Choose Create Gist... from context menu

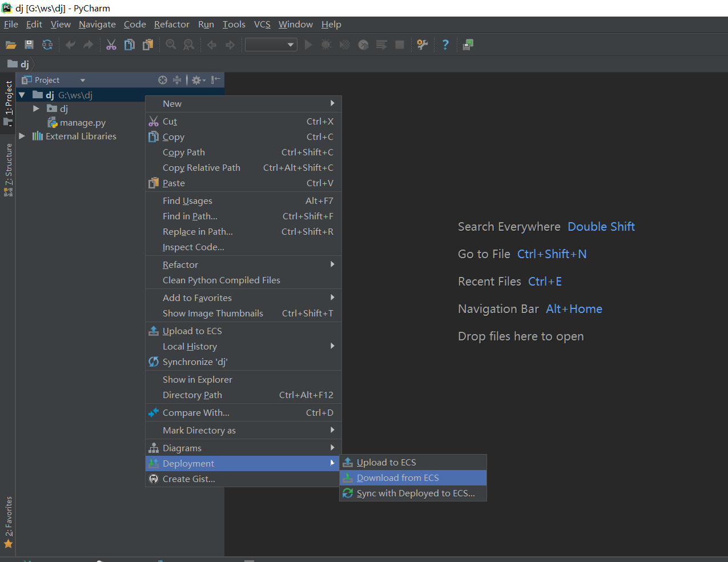pyautogui.click(x=243, y=479)
